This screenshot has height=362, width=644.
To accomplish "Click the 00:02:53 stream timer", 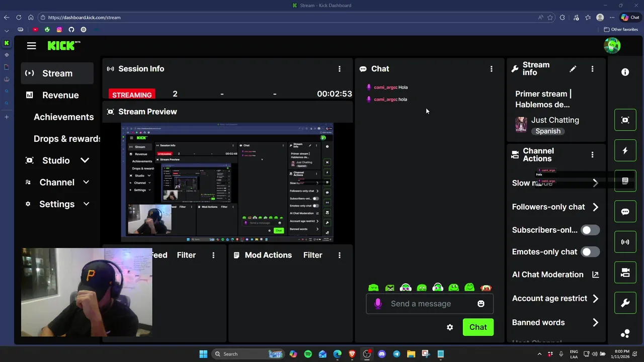I will click(x=335, y=94).
